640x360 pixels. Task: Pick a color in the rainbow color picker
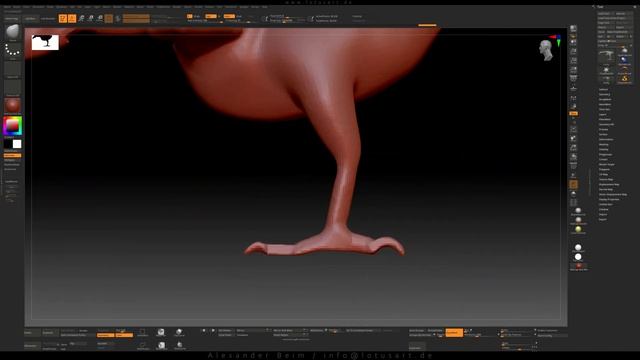pos(12,126)
